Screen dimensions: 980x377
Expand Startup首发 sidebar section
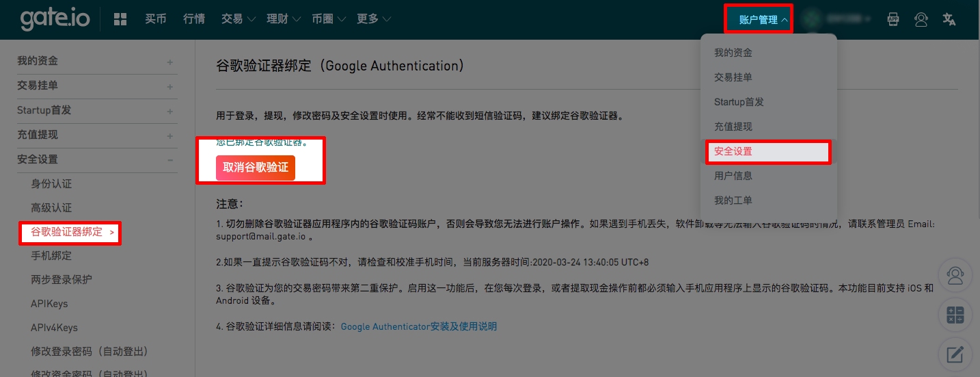point(169,112)
